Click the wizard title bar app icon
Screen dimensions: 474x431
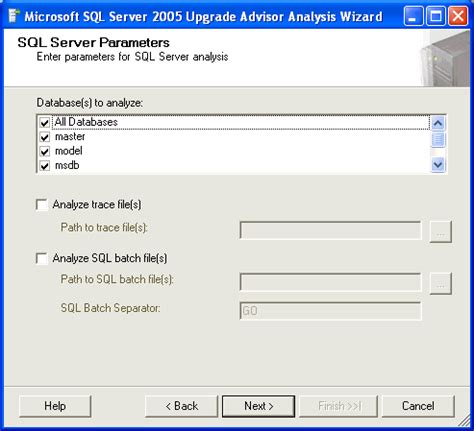[13, 16]
